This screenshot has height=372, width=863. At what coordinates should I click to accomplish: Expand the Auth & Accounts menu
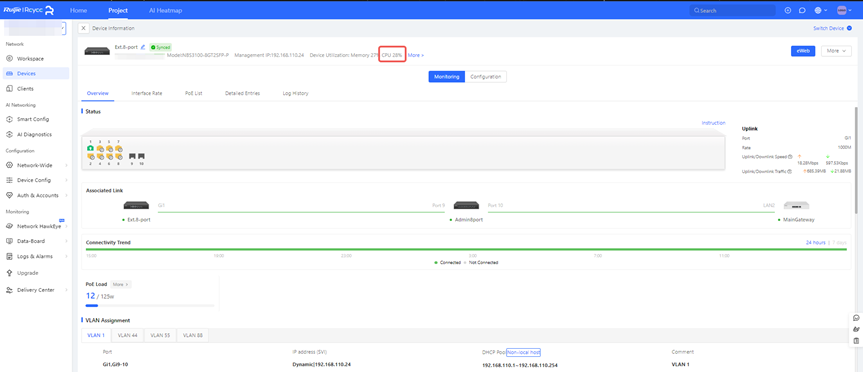(37, 195)
